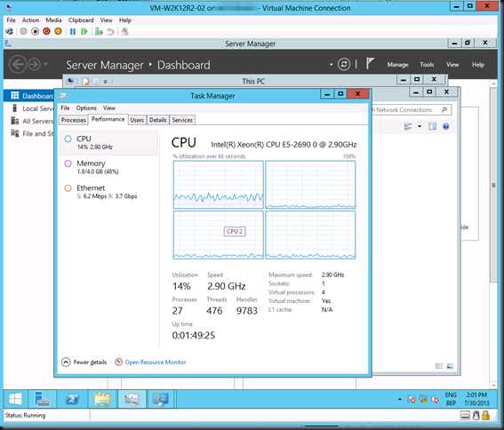Open Server Manager from the taskbar
Viewport: 504px width, 430px height.
[42, 399]
